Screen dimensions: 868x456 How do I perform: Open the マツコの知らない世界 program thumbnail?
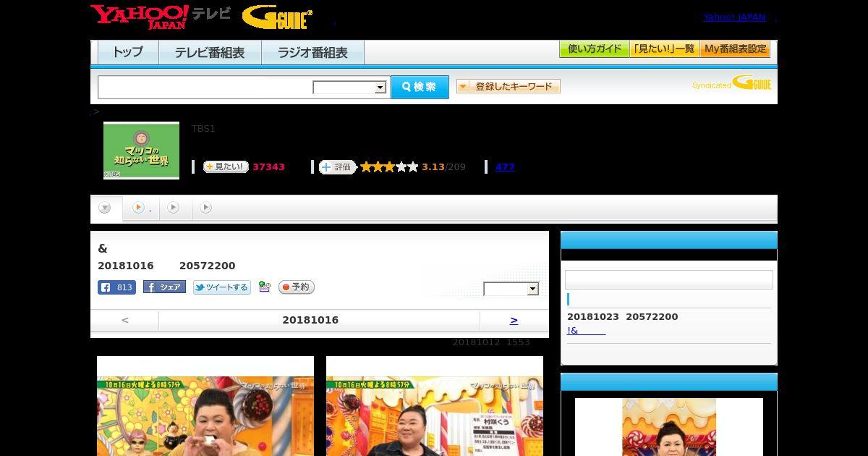141,150
